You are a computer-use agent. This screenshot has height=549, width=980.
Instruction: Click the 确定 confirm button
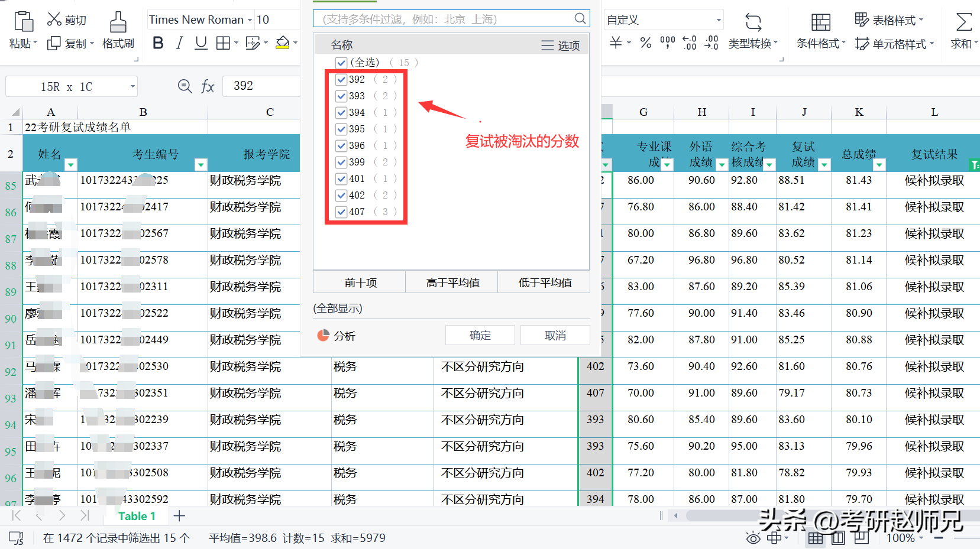tap(480, 335)
